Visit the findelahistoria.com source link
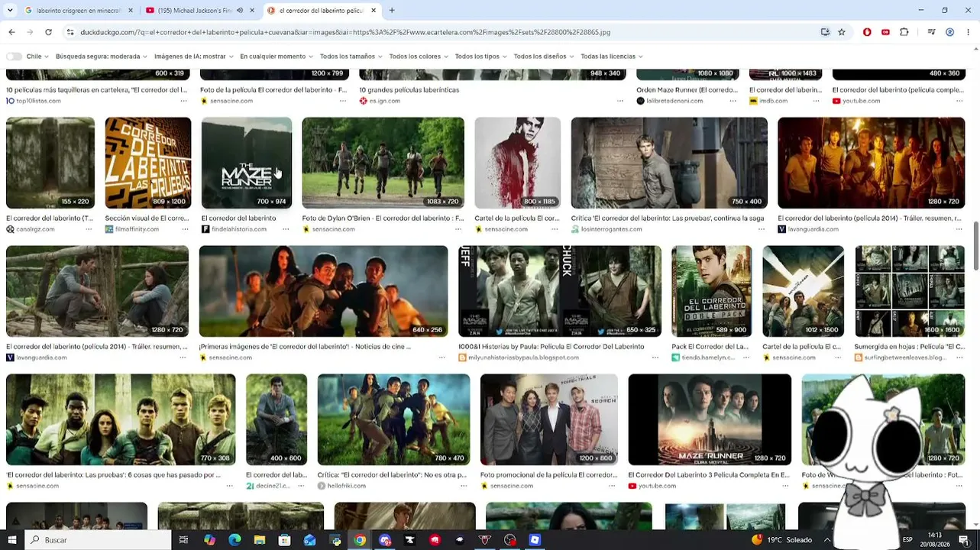The width and height of the screenshot is (980, 550). (x=238, y=229)
